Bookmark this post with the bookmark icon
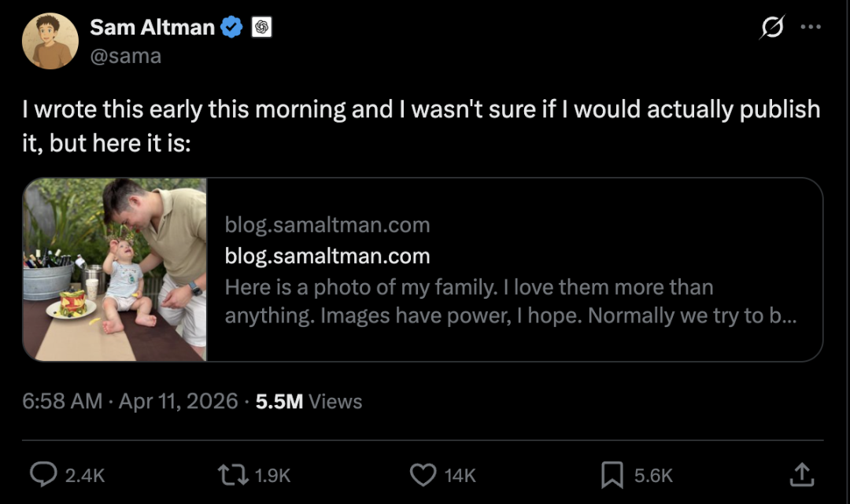Image resolution: width=850 pixels, height=504 pixels. tap(612, 474)
